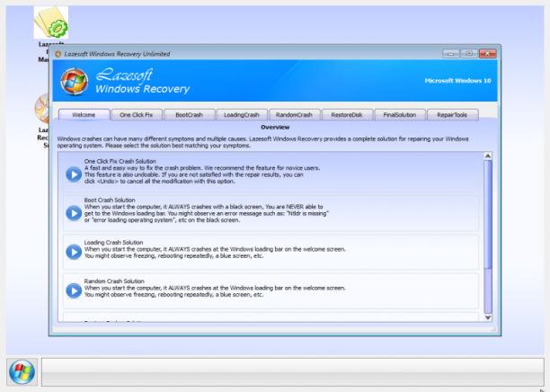
Task: Click the 'Boot Crash Solution' heading
Action: tap(110, 200)
